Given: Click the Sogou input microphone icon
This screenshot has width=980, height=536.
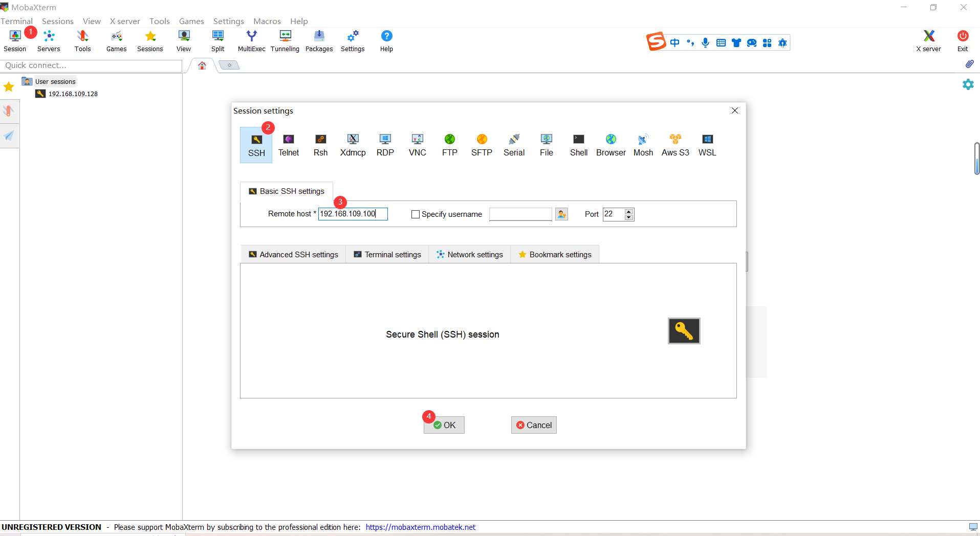Looking at the screenshot, I should (x=705, y=42).
